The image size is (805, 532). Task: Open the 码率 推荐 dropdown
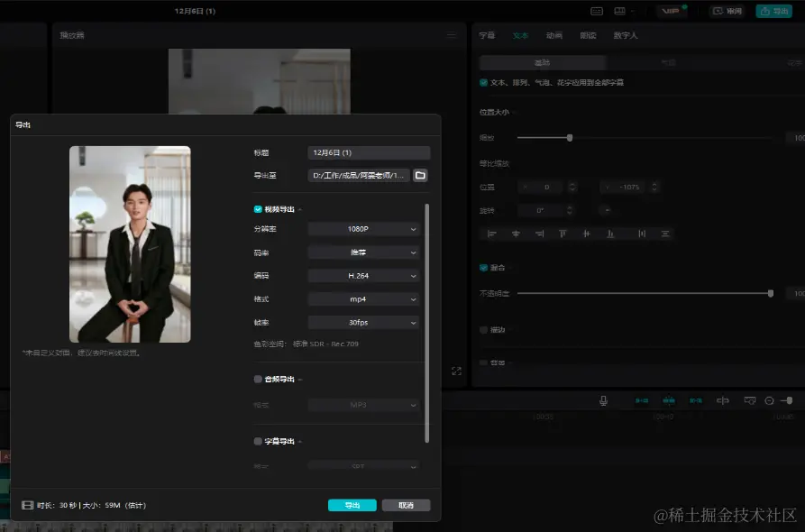(x=363, y=252)
